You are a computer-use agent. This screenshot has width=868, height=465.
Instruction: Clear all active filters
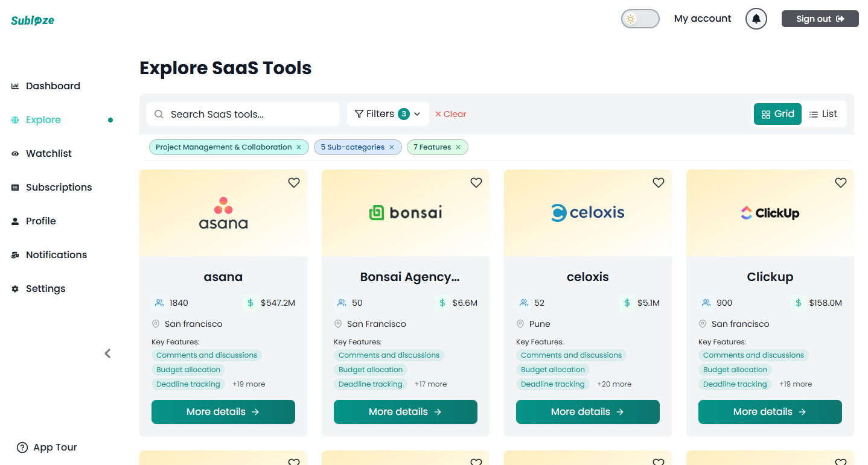450,114
